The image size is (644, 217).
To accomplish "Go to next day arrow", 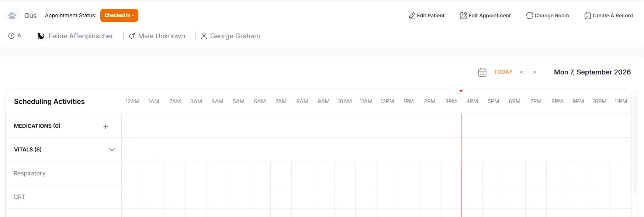I will coord(534,72).
